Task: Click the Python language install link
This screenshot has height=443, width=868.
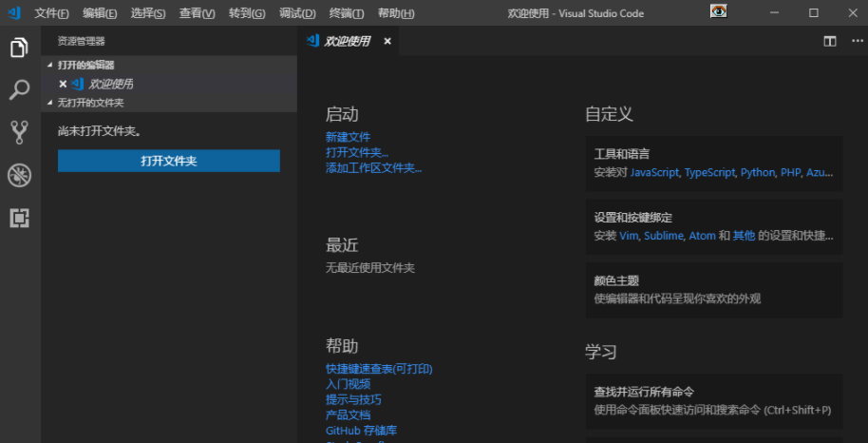Action: click(758, 172)
